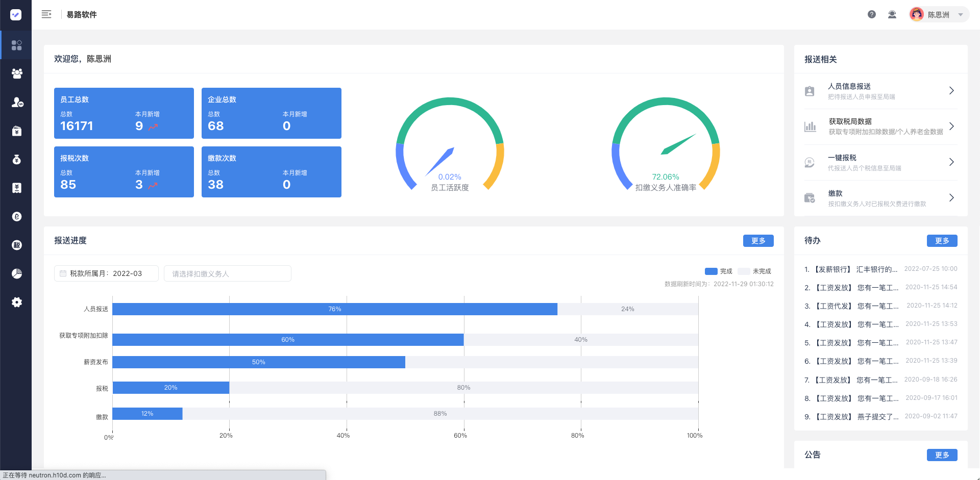This screenshot has height=480, width=980.
Task: Open the 陈思洲 user account dropdown
Action: tap(939, 14)
